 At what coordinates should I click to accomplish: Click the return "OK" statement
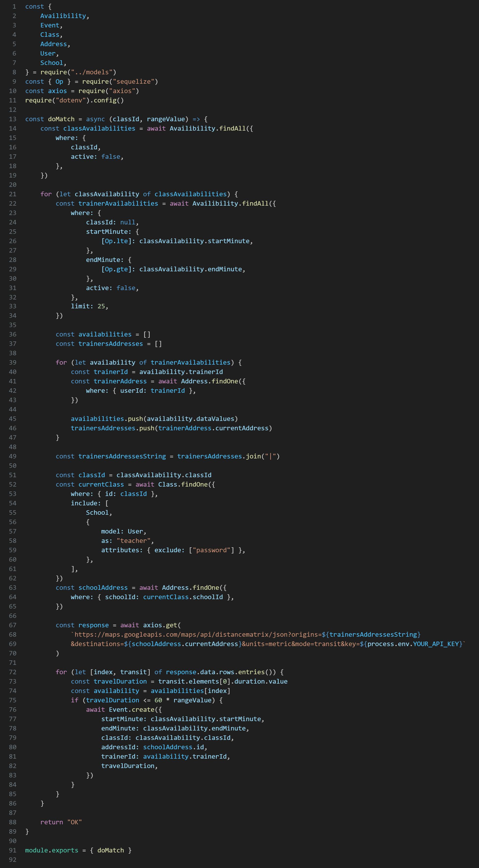tap(61, 822)
